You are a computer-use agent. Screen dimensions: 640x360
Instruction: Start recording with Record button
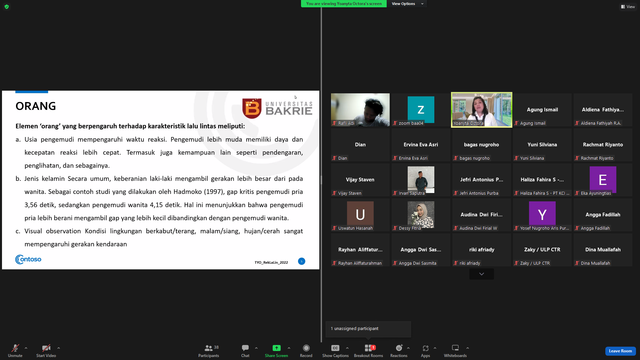click(x=306, y=350)
